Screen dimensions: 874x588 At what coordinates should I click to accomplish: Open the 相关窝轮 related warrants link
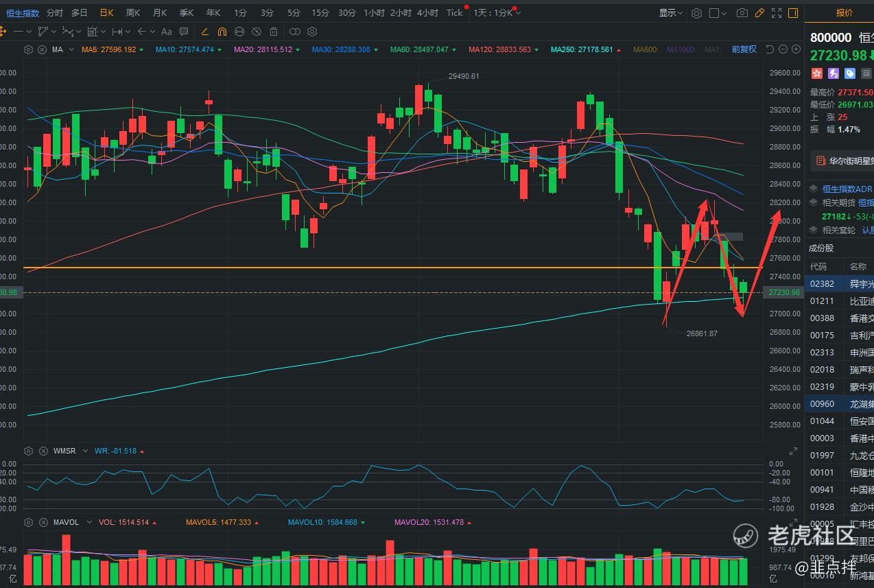click(840, 230)
